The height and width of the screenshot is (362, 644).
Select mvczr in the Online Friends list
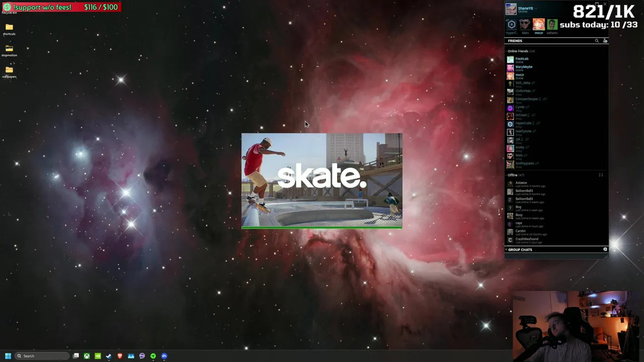pos(556,76)
